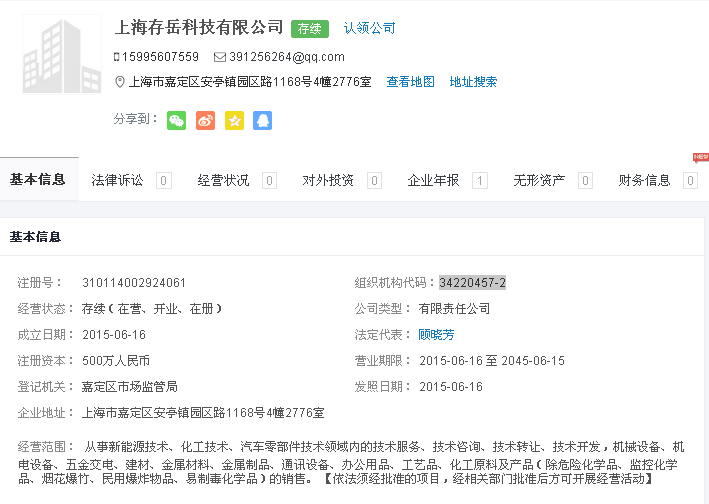
Task: Open the 财务信息 tab
Action: click(x=644, y=181)
